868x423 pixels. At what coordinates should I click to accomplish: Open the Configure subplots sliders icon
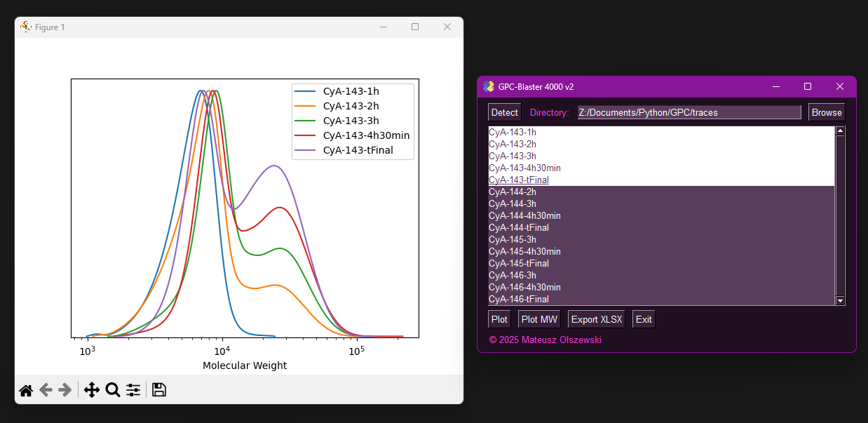point(133,390)
